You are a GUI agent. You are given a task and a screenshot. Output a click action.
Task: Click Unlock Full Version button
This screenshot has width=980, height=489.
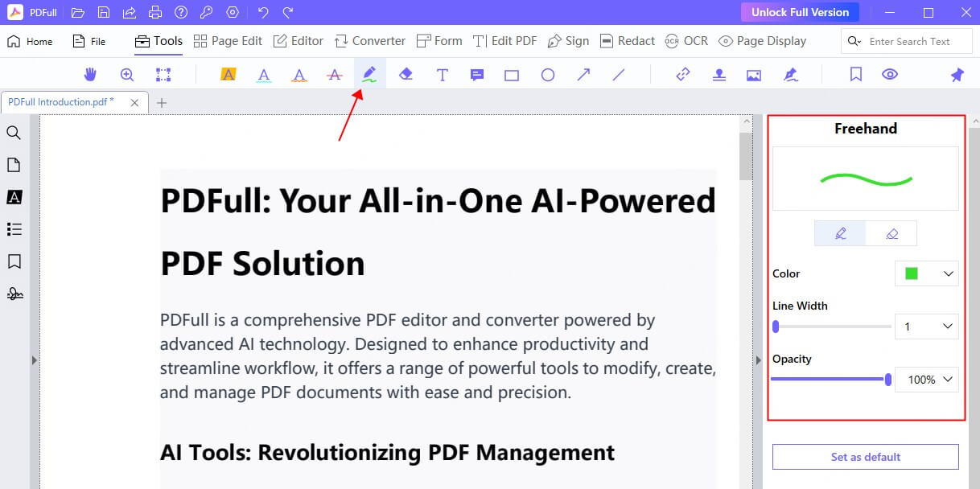800,12
